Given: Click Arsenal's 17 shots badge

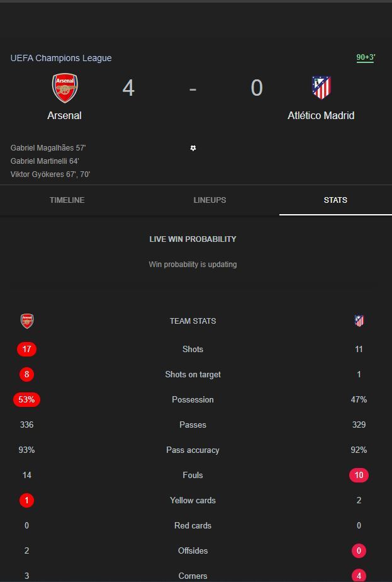Looking at the screenshot, I should coord(27,349).
